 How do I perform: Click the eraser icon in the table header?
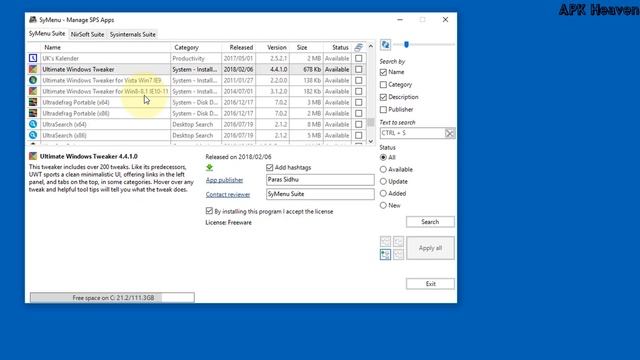358,47
